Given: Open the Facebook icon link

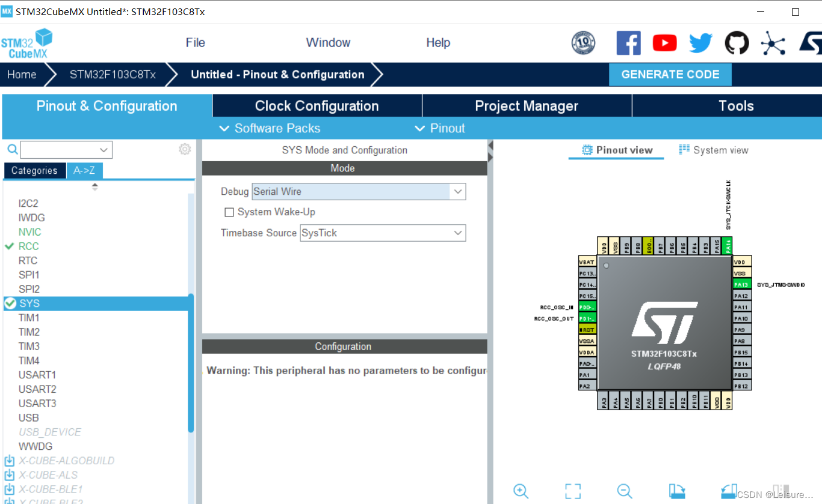Looking at the screenshot, I should 628,43.
